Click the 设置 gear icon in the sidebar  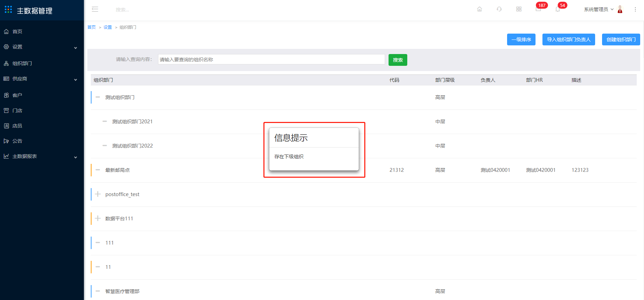6,47
